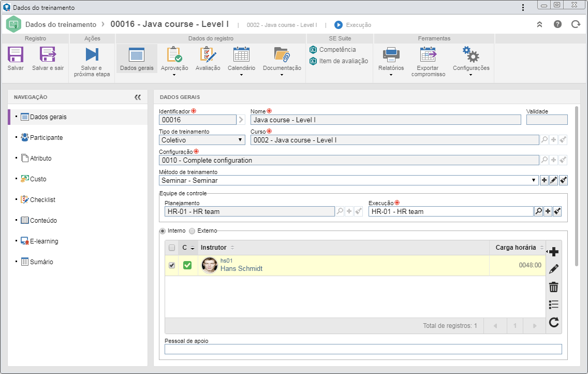
Task: Open Calendário dropdown arrow
Action: point(241,75)
